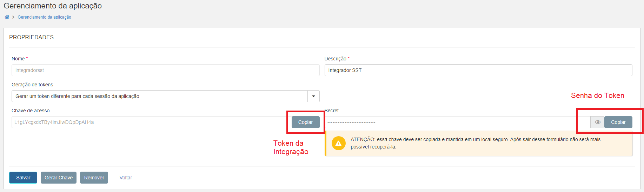Click the Nome field showing integradorsst
Image resolution: width=644 pixels, height=192 pixels.
coord(165,70)
